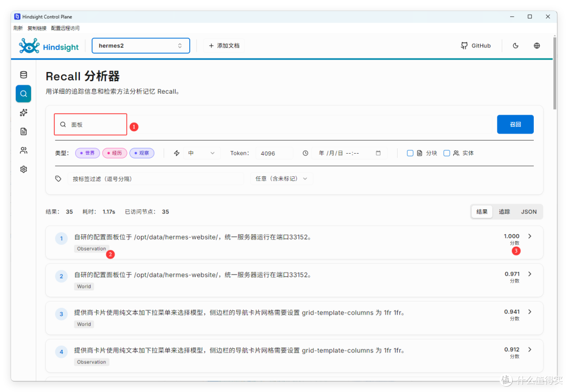Toggle dark mode moon icon
568x392 pixels.
click(x=515, y=46)
